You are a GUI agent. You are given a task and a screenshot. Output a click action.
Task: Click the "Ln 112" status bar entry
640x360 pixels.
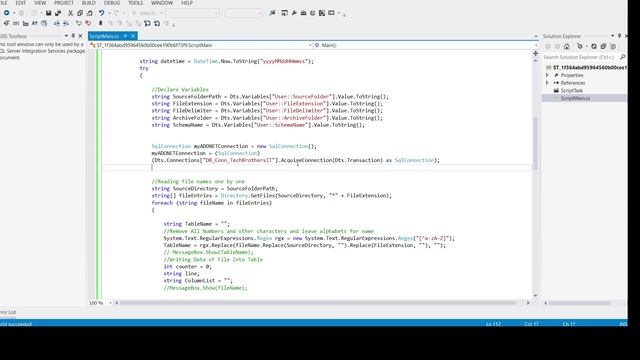pos(493,324)
